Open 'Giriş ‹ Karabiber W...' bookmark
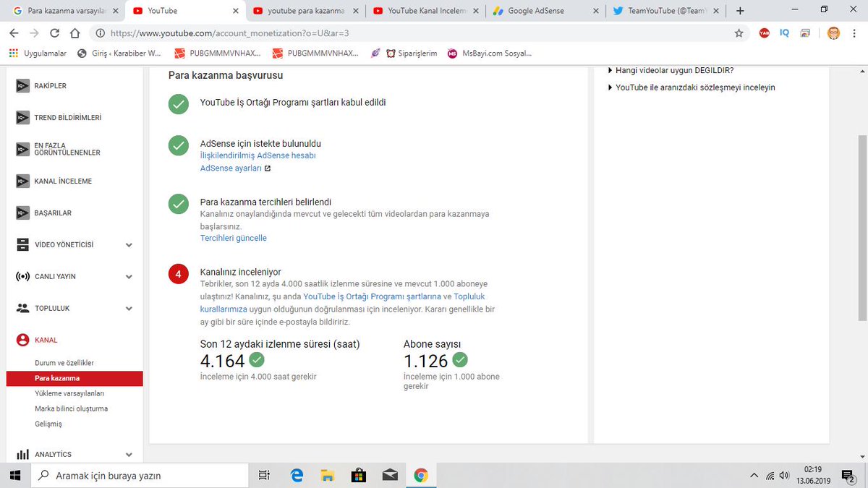The image size is (868, 488). (x=119, y=53)
